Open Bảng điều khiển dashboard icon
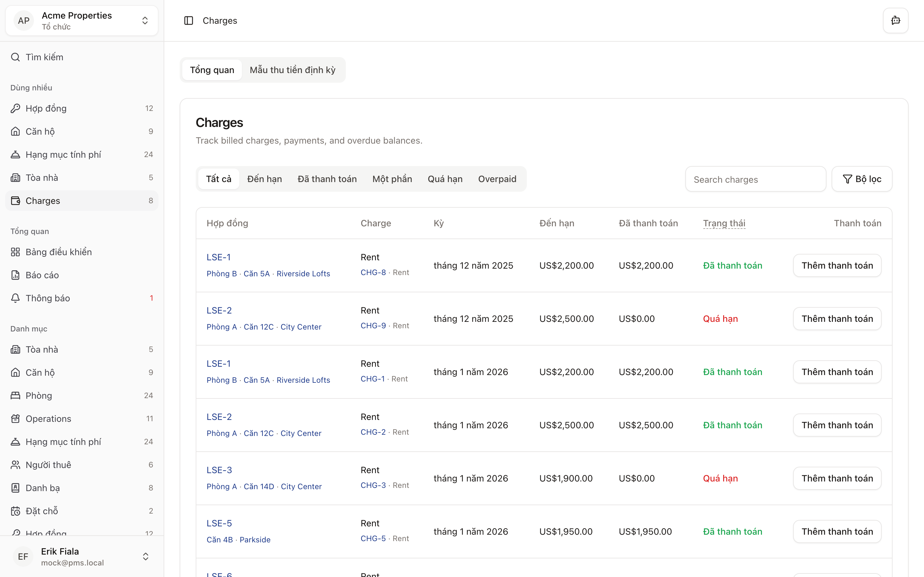 point(15,252)
